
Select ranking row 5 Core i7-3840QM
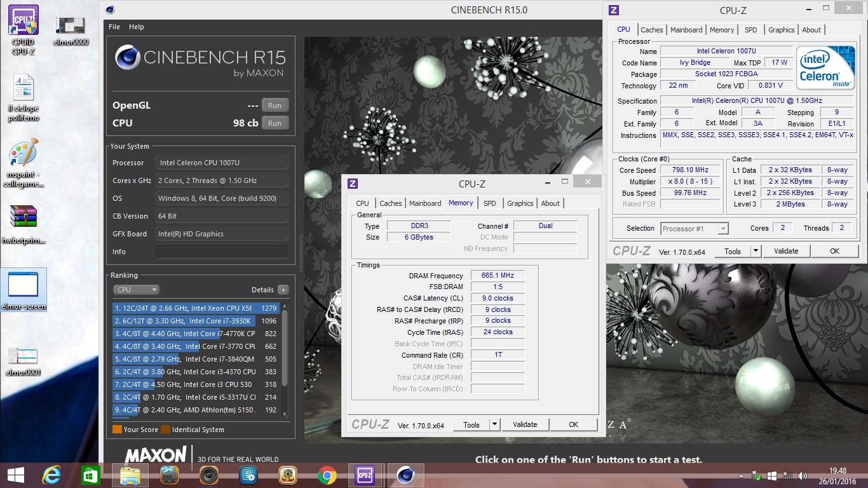196,359
